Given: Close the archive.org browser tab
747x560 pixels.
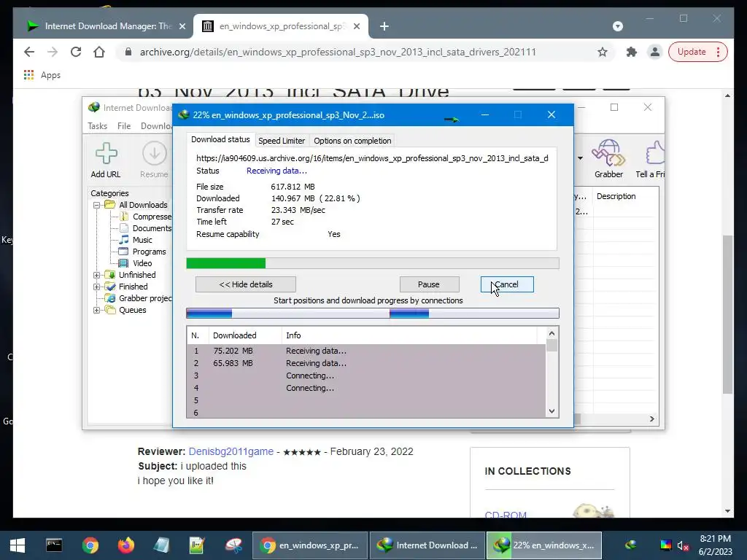Looking at the screenshot, I should 356,26.
